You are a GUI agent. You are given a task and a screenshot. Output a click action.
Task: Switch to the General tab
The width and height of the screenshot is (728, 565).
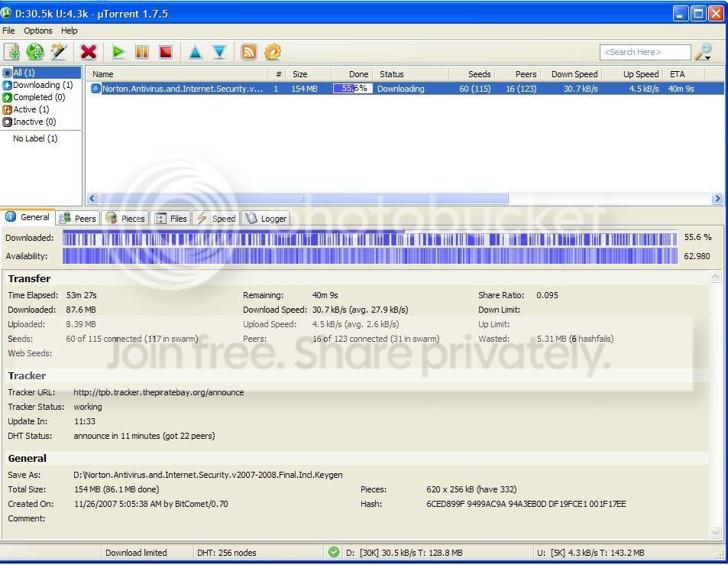28,217
